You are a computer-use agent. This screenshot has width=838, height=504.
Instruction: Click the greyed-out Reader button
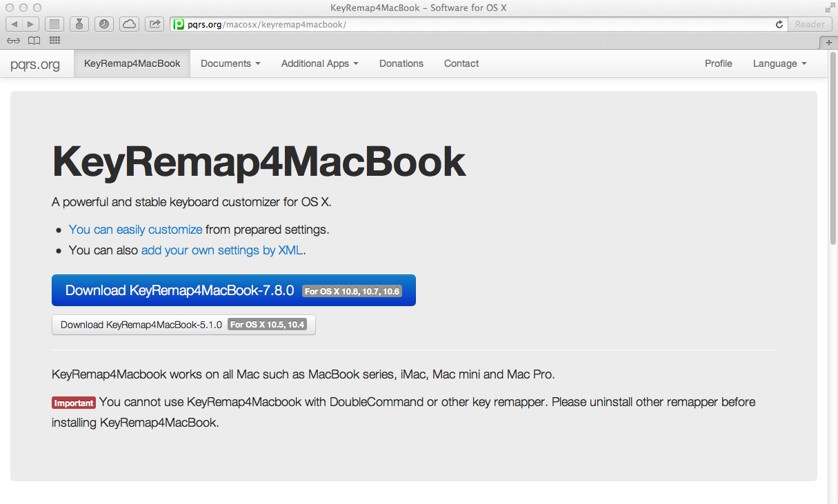coord(810,24)
